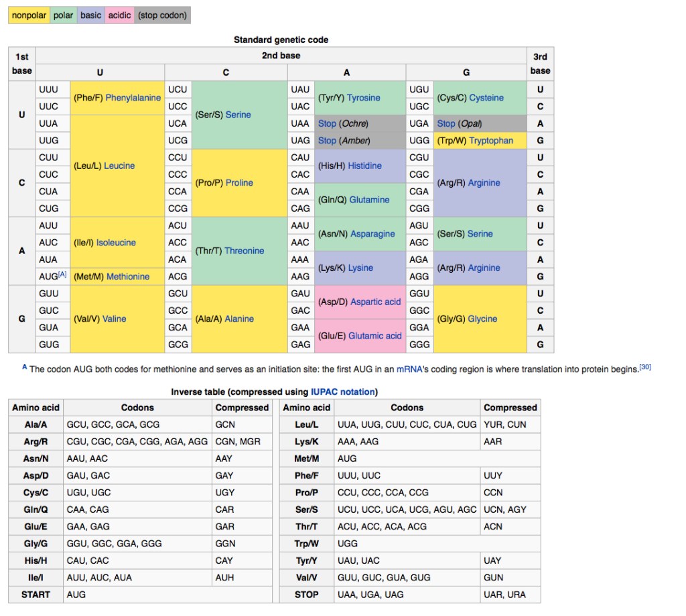Screen dimensions: 686x616
Task: Follow the mRNA link in footnote
Action: click(408, 369)
